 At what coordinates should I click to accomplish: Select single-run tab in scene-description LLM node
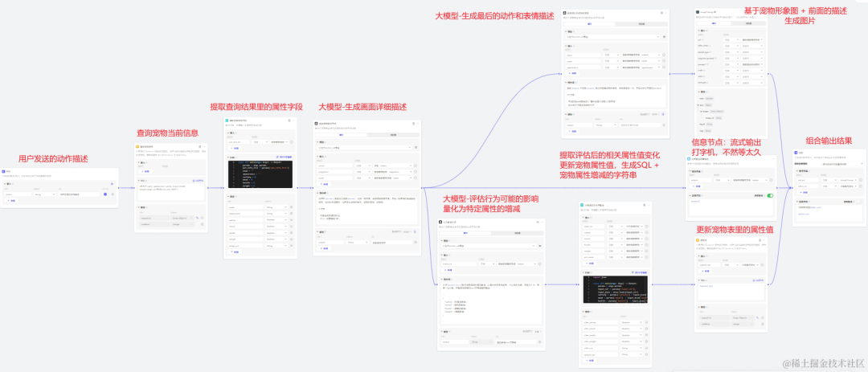pos(341,134)
